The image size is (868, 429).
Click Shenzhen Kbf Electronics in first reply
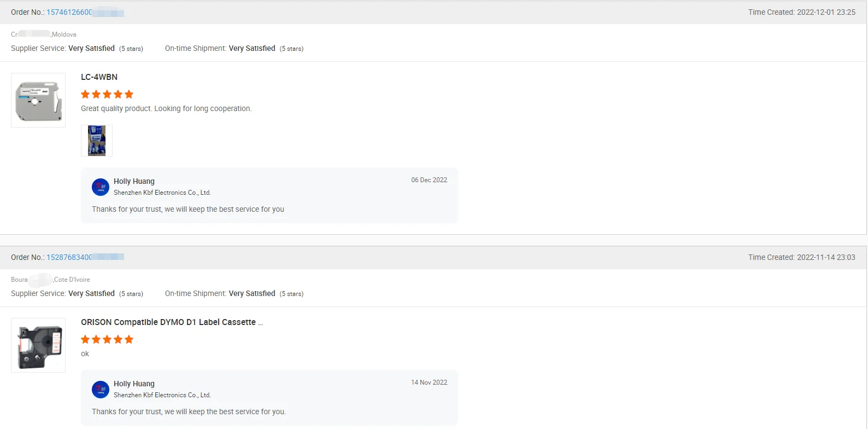coord(162,193)
